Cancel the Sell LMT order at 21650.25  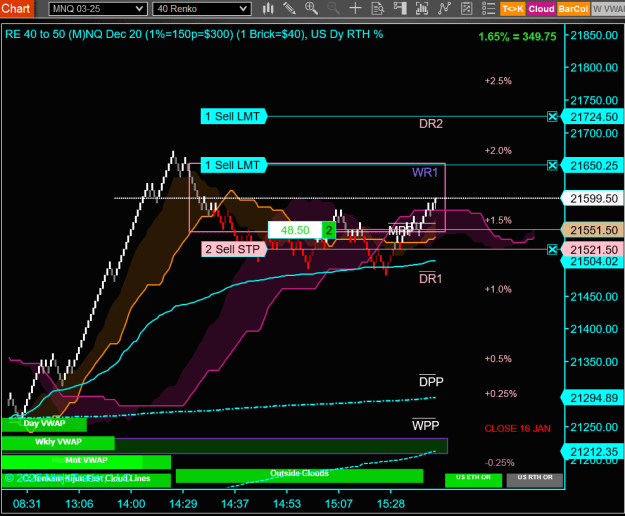(552, 165)
